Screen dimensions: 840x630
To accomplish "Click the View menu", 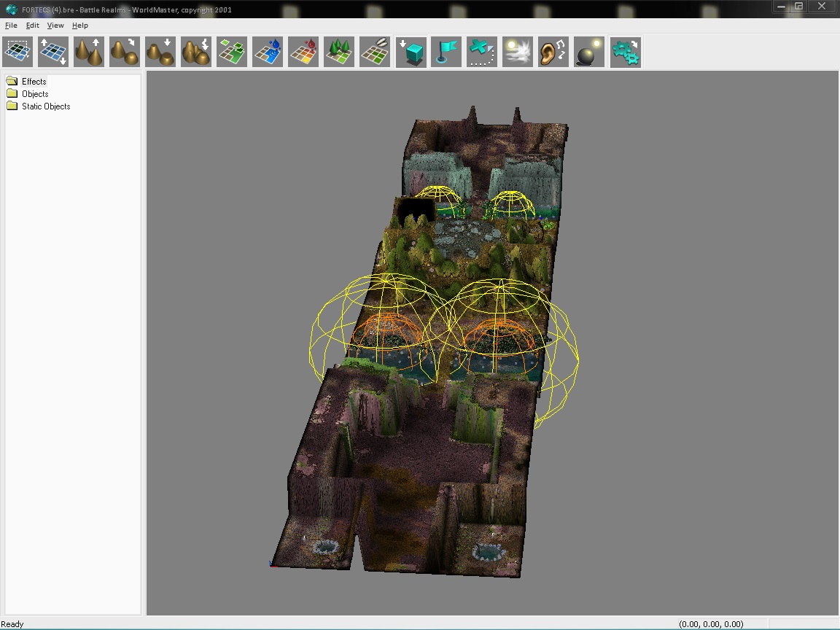I will [55, 26].
